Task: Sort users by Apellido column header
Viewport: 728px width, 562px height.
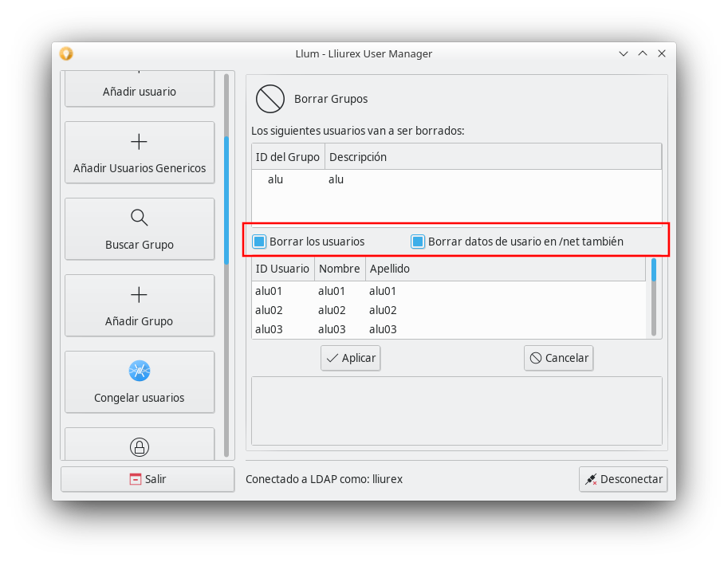Action: coord(389,269)
